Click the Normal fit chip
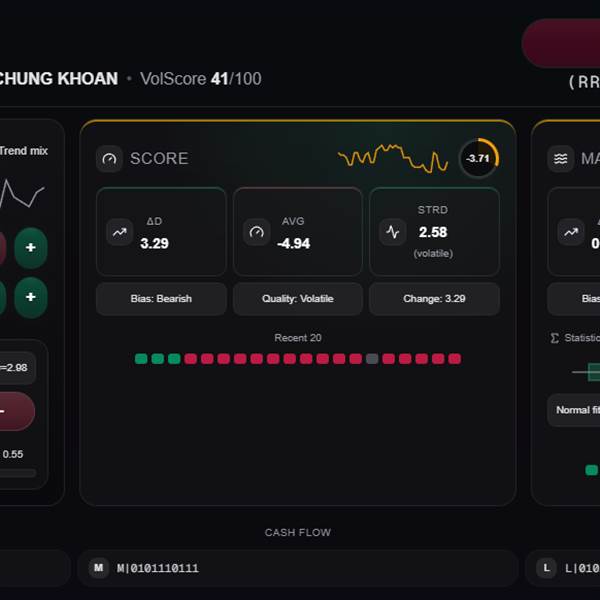This screenshot has width=600, height=600. click(x=574, y=410)
